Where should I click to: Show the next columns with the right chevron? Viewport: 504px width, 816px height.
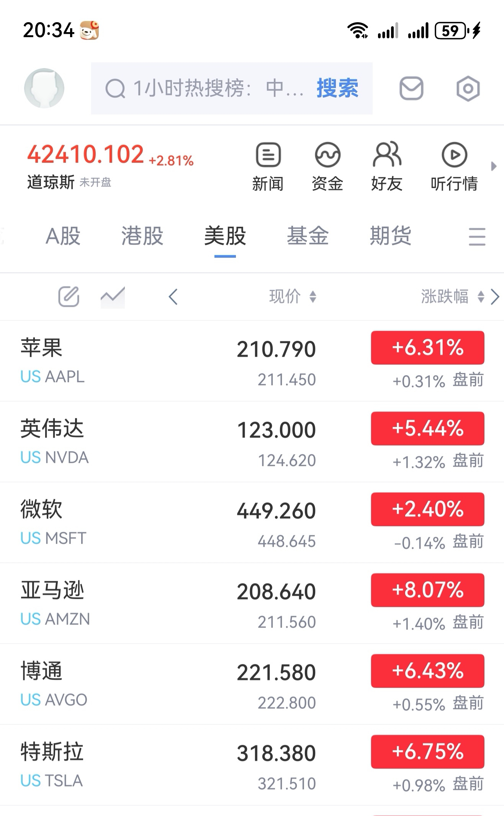click(x=495, y=297)
